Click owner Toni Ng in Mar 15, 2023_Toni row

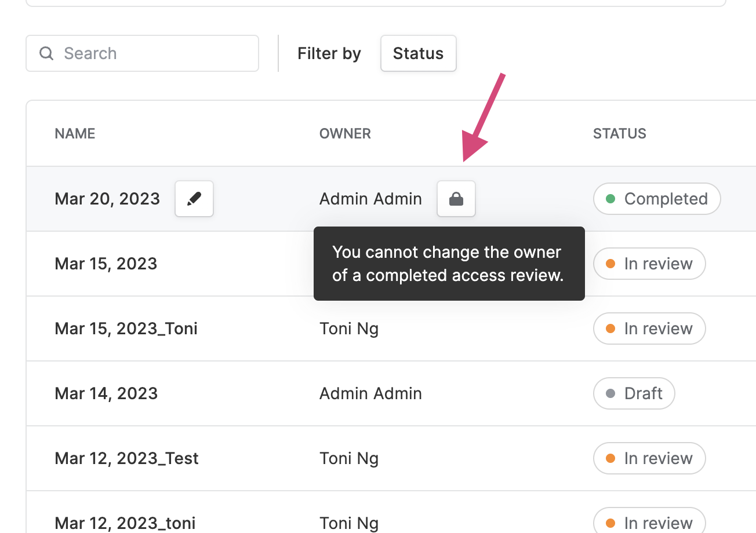tap(349, 328)
